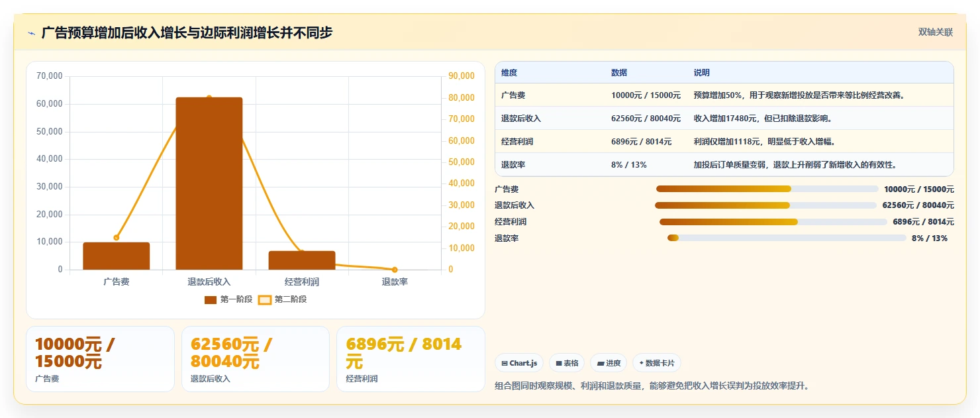The height and width of the screenshot is (418, 980).
Task: Click the 双轴关联 label in header
Action: click(936, 32)
